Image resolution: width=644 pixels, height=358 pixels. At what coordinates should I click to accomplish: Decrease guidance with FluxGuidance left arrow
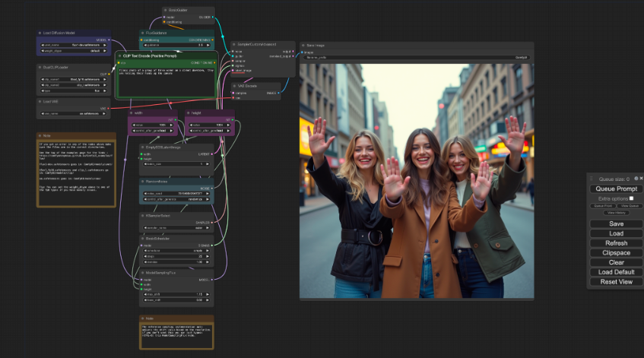(x=146, y=45)
